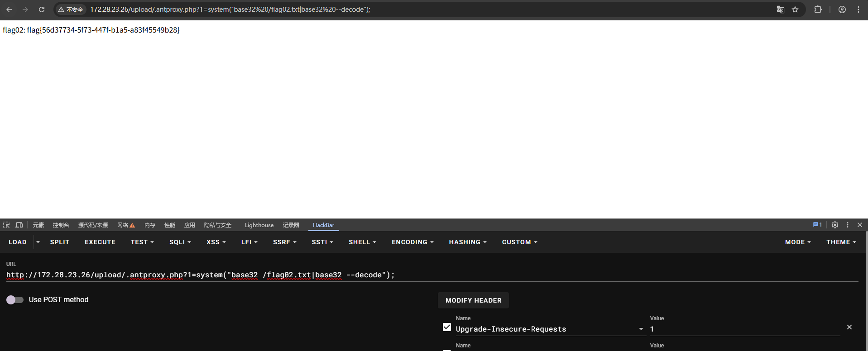This screenshot has height=351, width=868.
Task: Open the SSRF dropdown menu
Action: pos(285,242)
